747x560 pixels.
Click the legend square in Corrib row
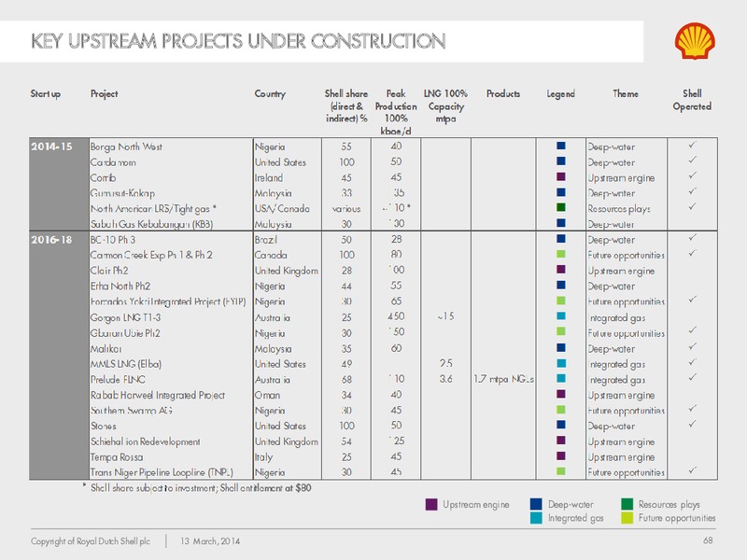tap(561, 176)
